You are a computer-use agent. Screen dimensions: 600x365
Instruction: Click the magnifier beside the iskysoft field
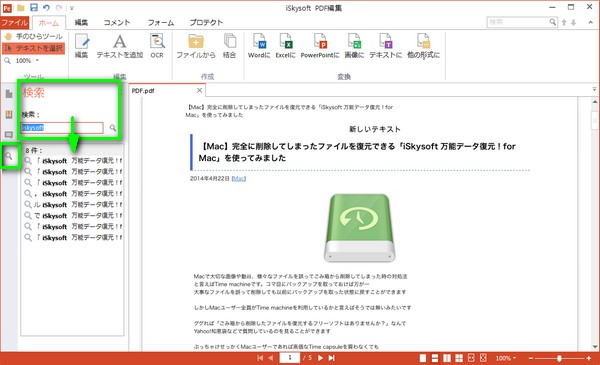tap(112, 128)
